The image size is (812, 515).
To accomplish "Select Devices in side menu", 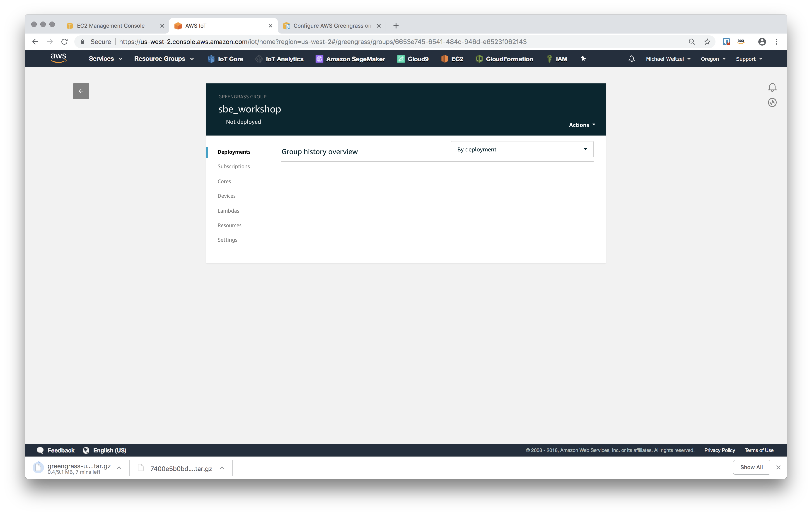I will (x=226, y=196).
